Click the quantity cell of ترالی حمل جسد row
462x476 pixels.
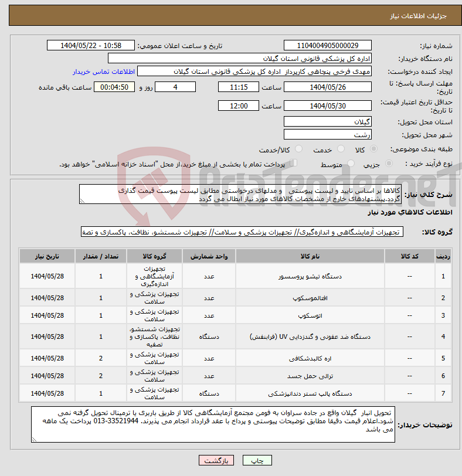point(101,376)
